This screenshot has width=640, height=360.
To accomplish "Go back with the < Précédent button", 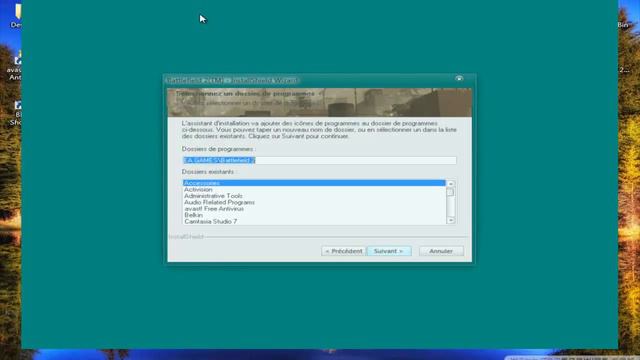I will pos(344,251).
